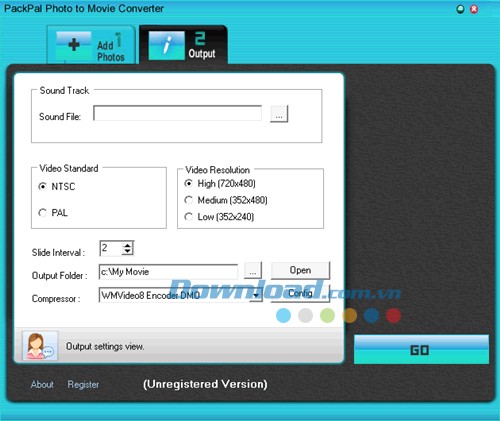The width and height of the screenshot is (500, 421).
Task: Click the 'Output settings view.' status text
Action: [105, 347]
